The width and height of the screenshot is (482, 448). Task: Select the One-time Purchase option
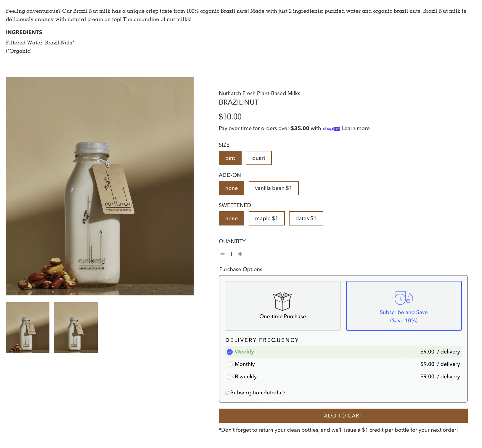[282, 306]
